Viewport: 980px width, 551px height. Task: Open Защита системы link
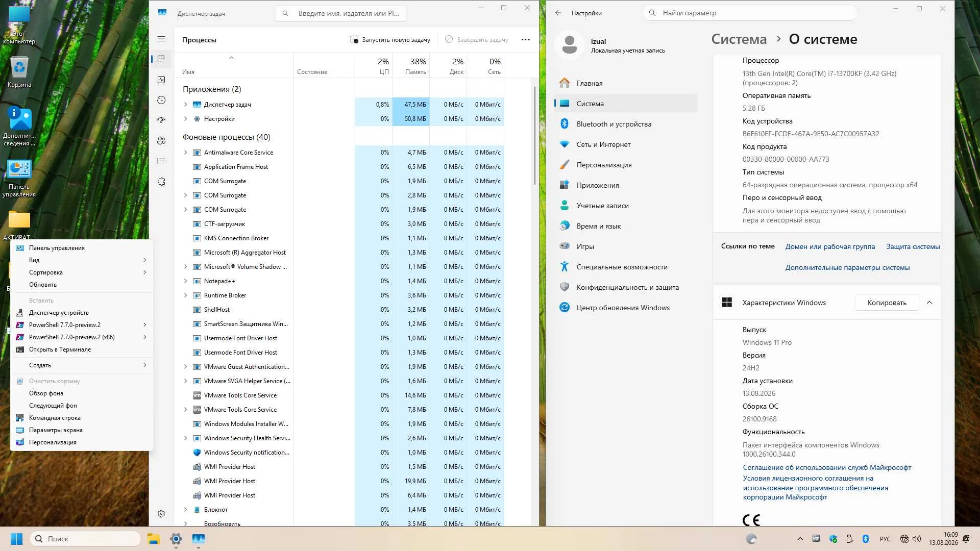tap(913, 246)
